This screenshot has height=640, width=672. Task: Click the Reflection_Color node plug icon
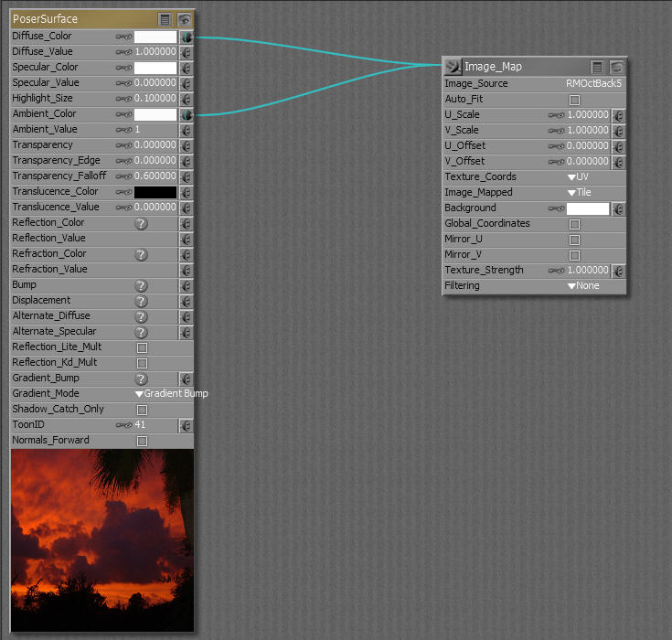[186, 223]
